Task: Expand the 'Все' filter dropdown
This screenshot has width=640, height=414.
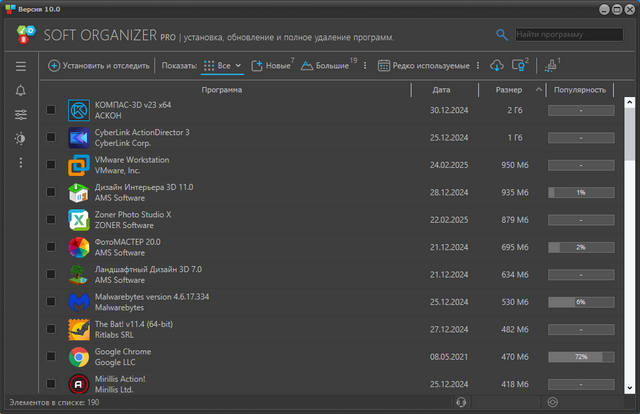Action: 223,66
